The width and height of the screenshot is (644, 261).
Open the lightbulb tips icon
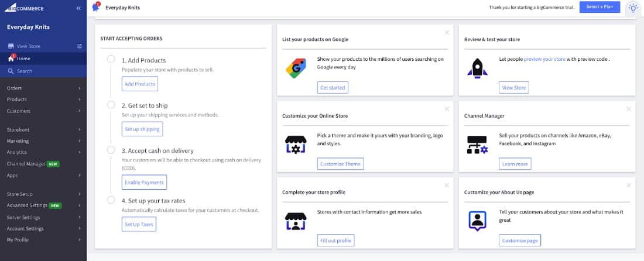(633, 8)
